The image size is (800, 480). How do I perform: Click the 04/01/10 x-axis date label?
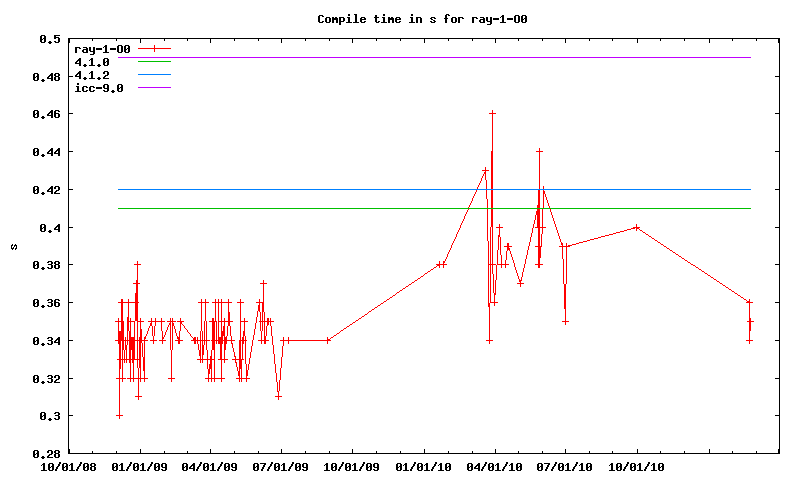pos(495,466)
